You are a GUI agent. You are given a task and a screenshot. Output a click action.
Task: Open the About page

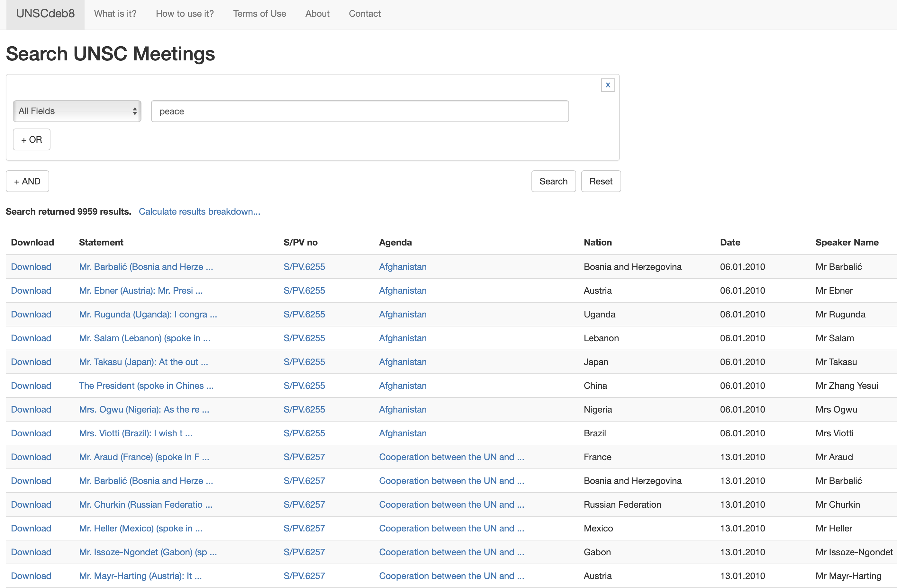pyautogui.click(x=317, y=13)
